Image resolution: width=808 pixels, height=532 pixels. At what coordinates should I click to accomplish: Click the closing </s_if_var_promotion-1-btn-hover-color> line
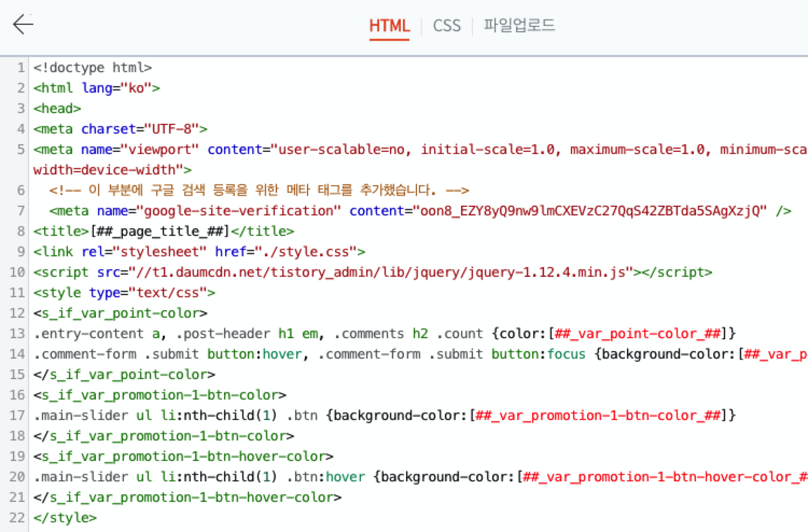click(x=187, y=498)
